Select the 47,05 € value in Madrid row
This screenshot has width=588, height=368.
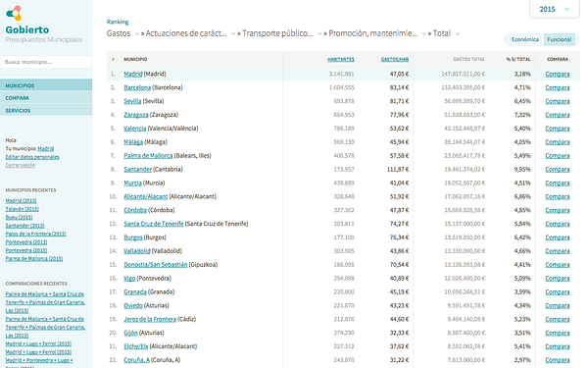399,74
